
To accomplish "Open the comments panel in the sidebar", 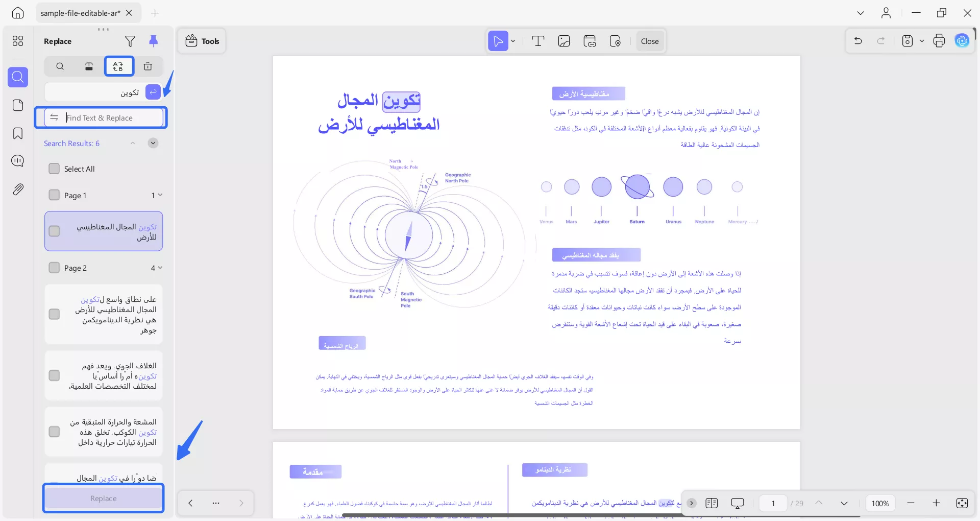I will [x=18, y=160].
